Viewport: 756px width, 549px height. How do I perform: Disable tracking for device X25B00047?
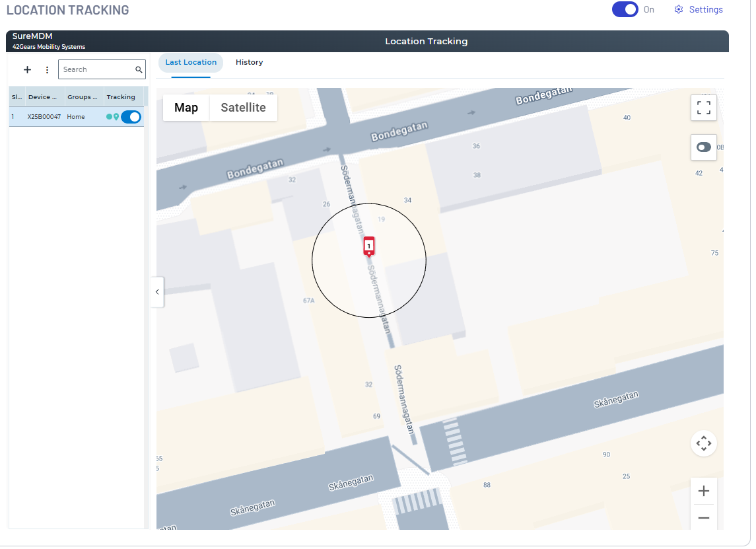click(131, 117)
